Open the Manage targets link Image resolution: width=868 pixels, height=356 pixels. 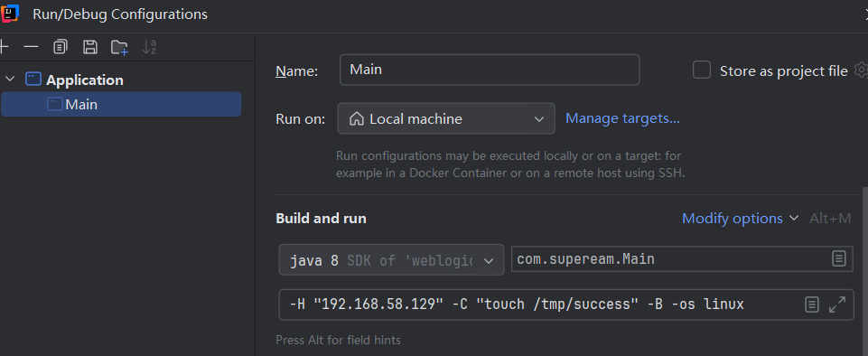coord(622,118)
